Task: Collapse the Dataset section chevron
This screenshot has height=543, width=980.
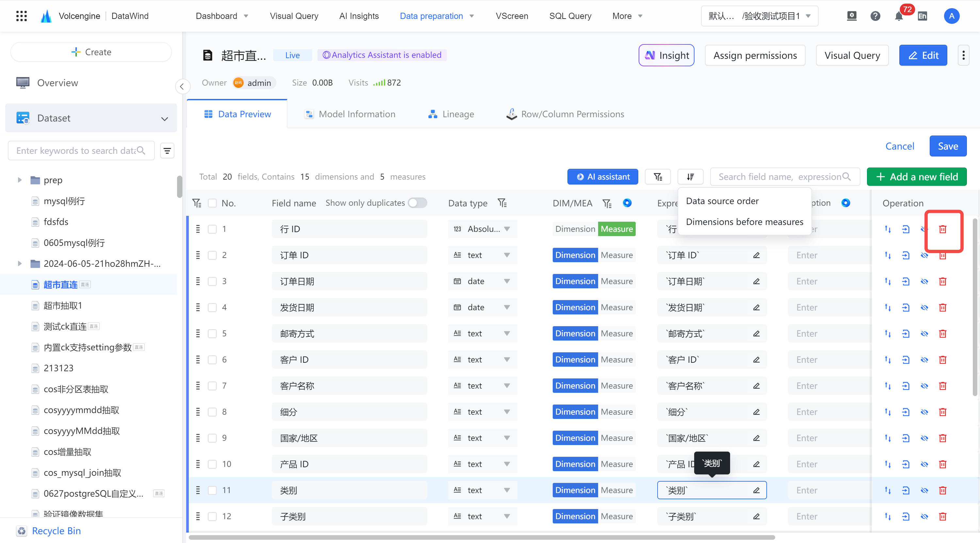Action: [164, 119]
